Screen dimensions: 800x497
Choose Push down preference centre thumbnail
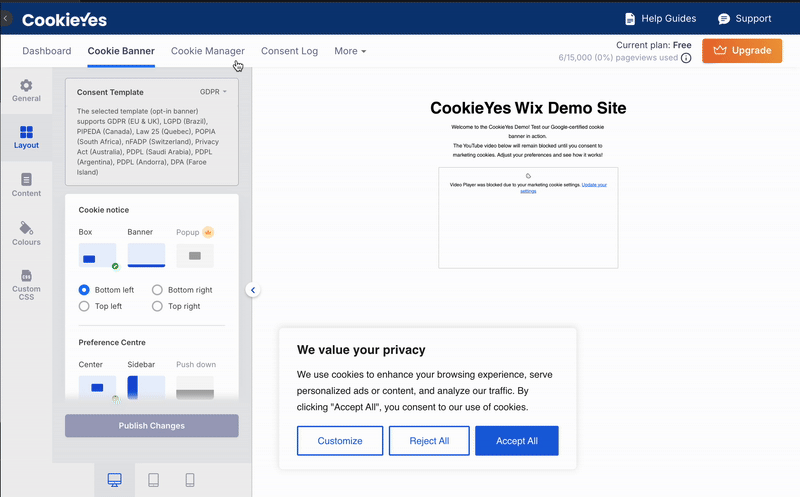pyautogui.click(x=195, y=388)
